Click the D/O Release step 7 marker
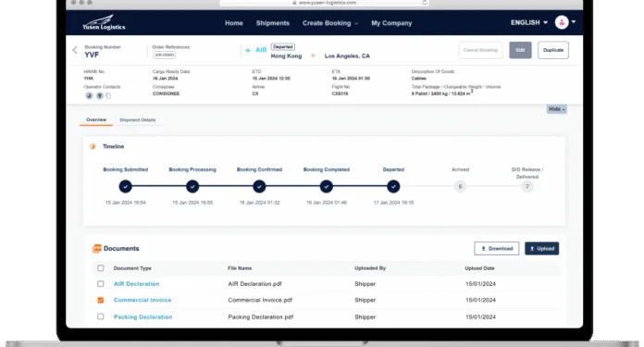This screenshot has width=644, height=347. coord(526,186)
